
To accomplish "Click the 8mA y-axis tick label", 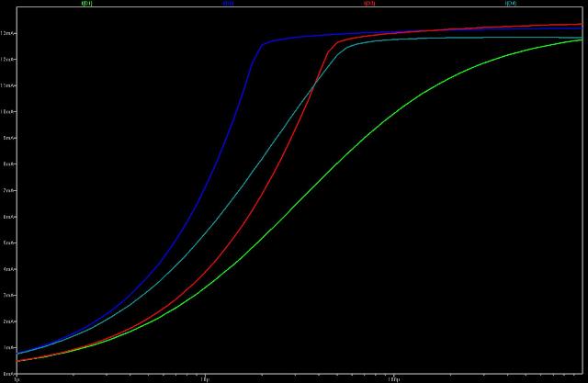I will click(x=8, y=164).
